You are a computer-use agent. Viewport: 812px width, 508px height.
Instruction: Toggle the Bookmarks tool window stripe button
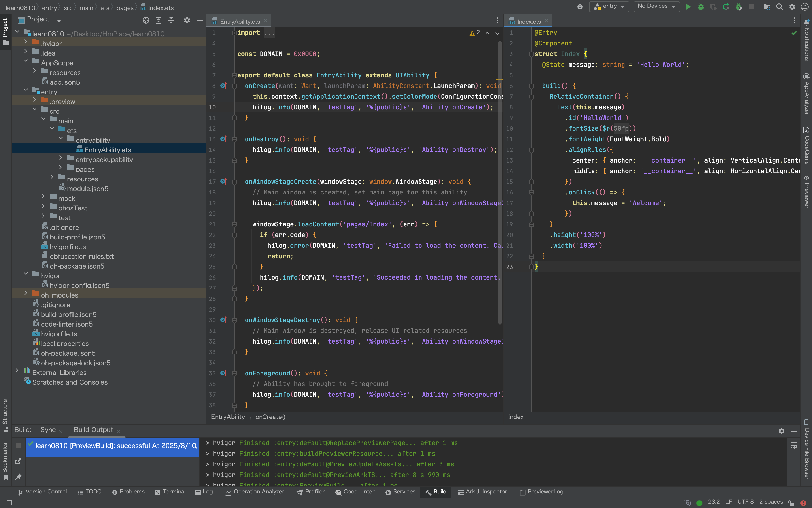point(5,462)
